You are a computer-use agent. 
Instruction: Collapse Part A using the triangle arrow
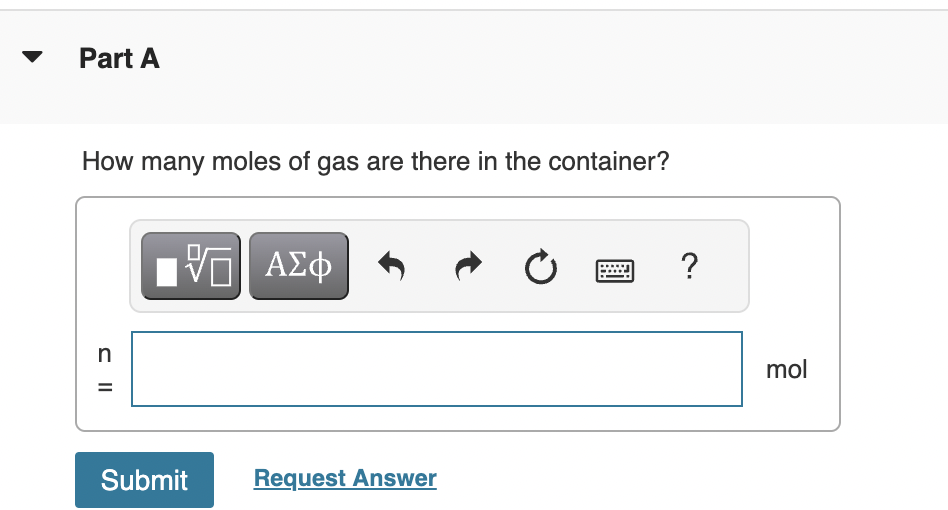click(x=32, y=57)
